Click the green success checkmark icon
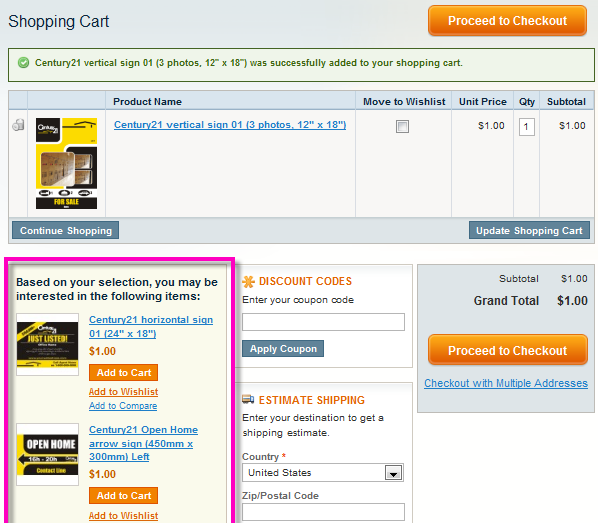 click(x=24, y=63)
